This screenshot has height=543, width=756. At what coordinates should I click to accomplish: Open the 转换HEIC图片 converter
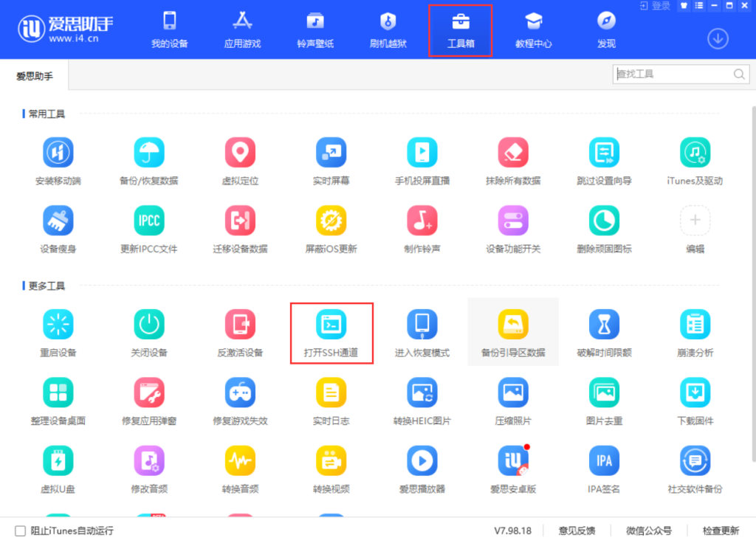click(422, 392)
